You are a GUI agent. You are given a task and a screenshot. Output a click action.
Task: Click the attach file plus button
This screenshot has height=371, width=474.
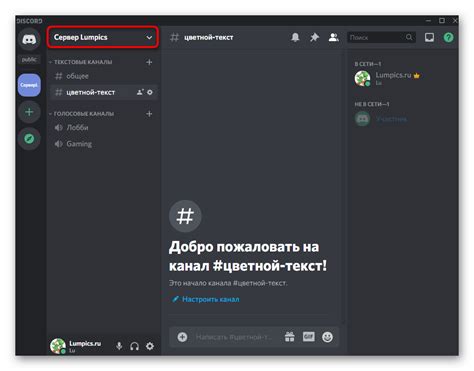[x=182, y=337]
